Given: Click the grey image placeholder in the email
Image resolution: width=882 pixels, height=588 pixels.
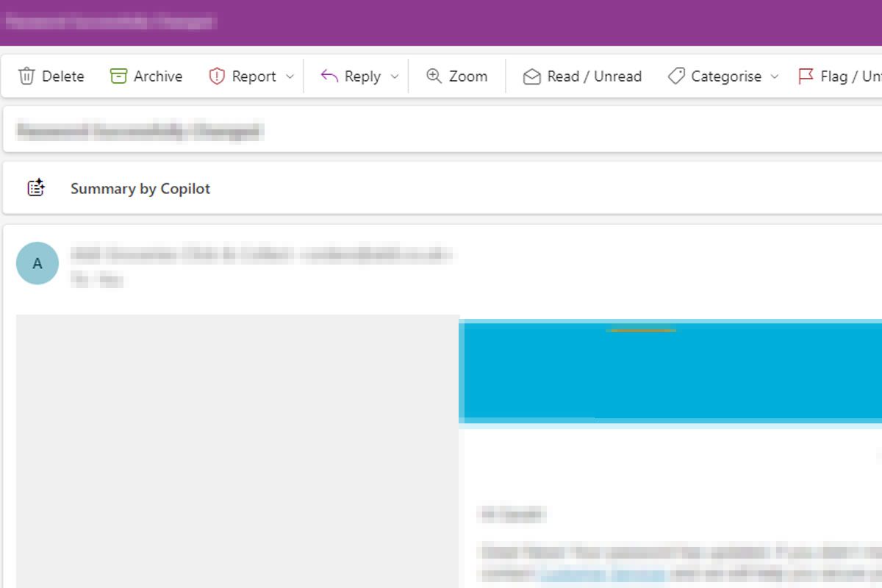Looking at the screenshot, I should click(x=237, y=448).
